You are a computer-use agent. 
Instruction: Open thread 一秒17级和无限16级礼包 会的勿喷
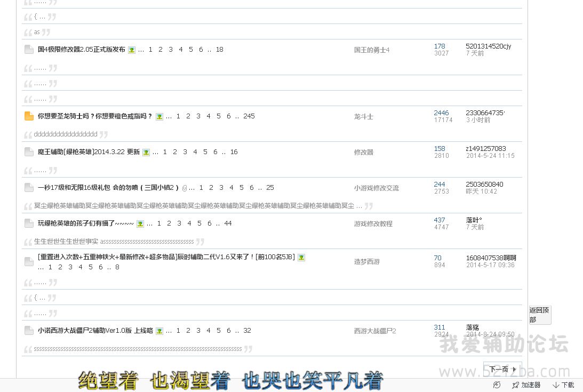[x=108, y=187]
